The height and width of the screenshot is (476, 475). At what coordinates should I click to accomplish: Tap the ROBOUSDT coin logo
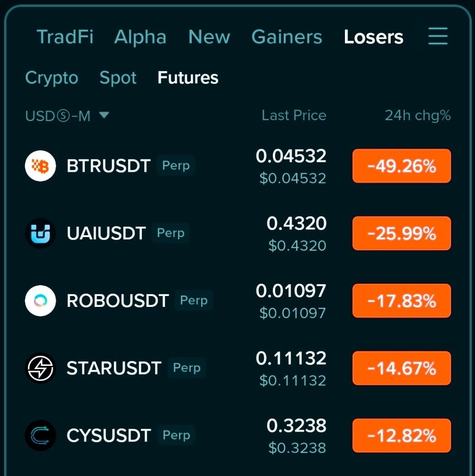tap(40, 301)
